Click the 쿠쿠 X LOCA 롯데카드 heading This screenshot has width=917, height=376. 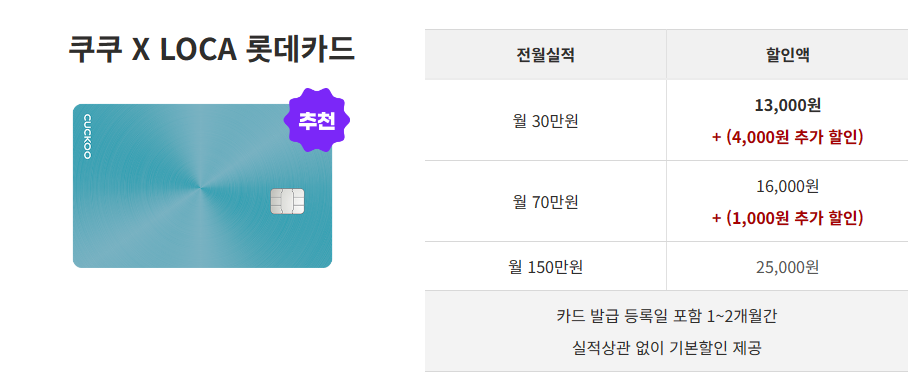pyautogui.click(x=211, y=50)
